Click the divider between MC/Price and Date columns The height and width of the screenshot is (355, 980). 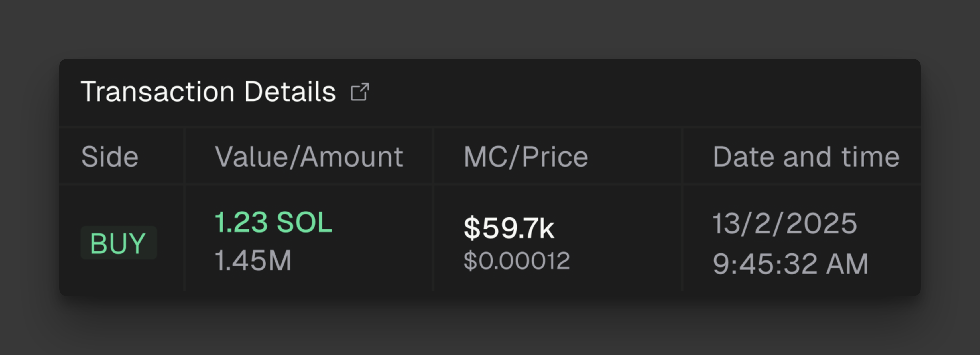[x=682, y=213]
